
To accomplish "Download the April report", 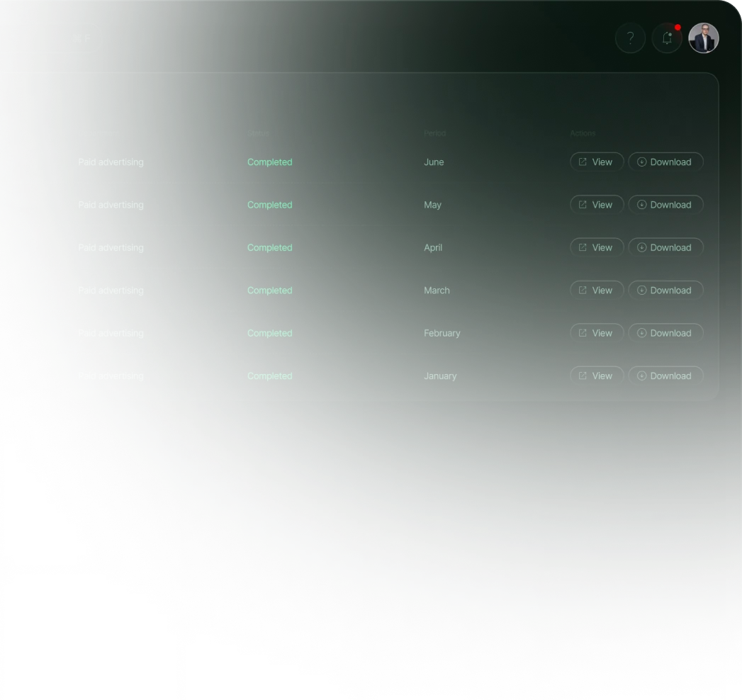I will point(665,247).
